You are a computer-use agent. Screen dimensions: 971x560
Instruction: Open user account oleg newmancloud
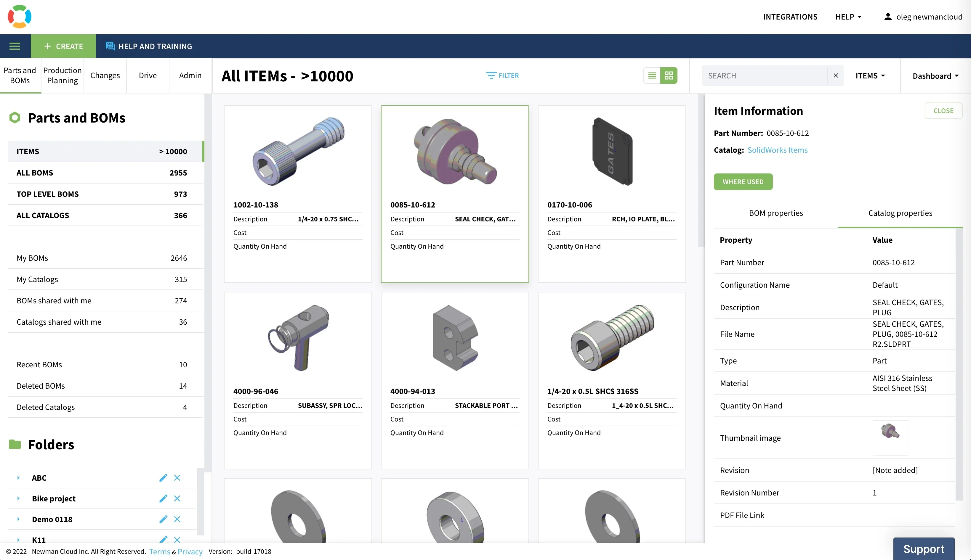(923, 17)
